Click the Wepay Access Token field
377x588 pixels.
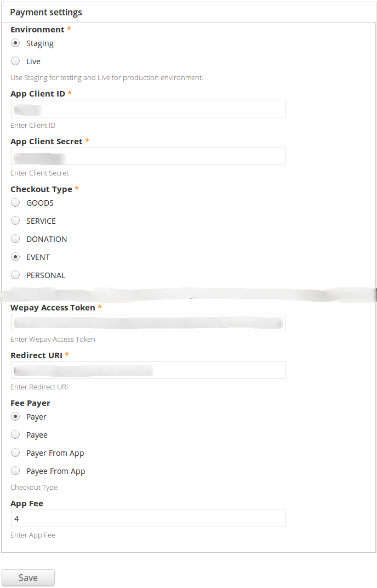(148, 323)
